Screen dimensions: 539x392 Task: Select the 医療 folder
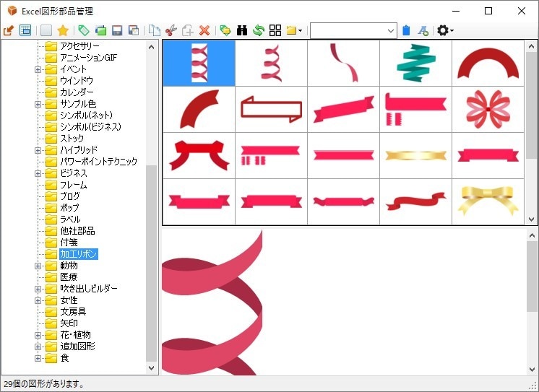pyautogui.click(x=69, y=277)
